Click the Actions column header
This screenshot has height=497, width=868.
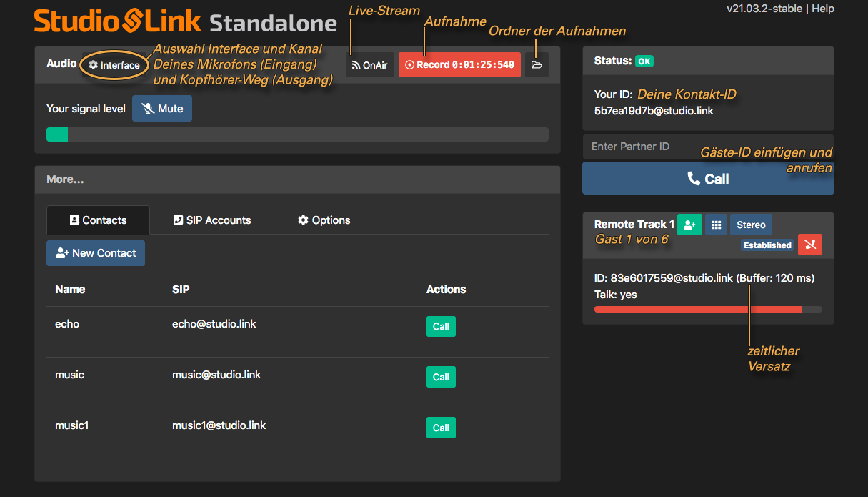coord(447,290)
